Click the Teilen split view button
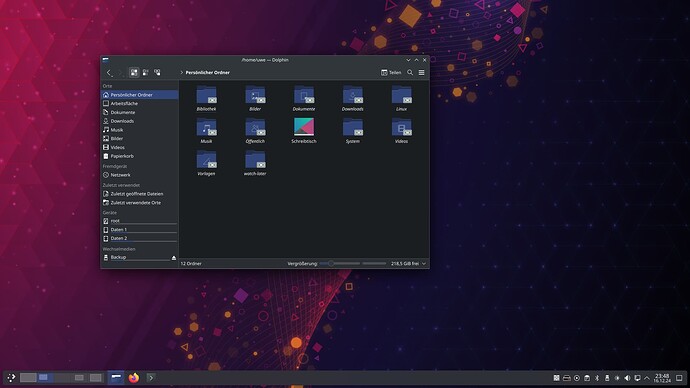690x388 pixels. tap(391, 73)
